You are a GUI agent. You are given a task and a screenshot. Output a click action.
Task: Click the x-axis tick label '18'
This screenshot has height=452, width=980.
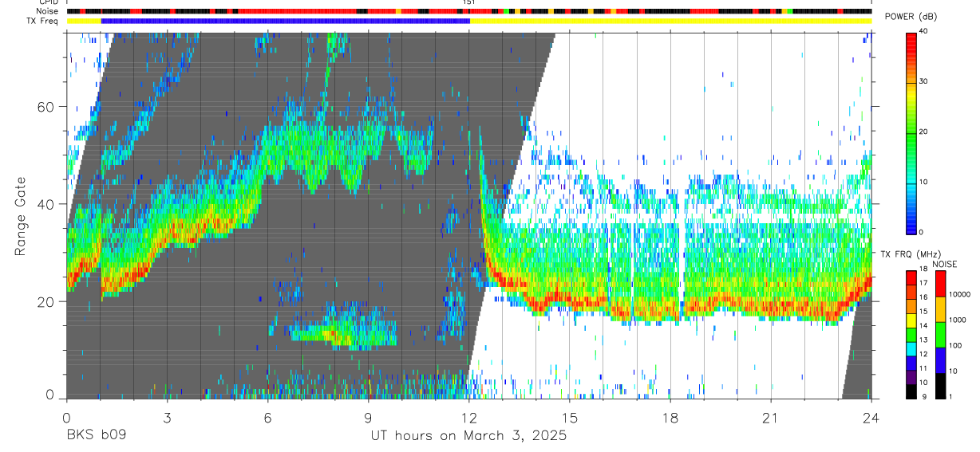(x=670, y=419)
